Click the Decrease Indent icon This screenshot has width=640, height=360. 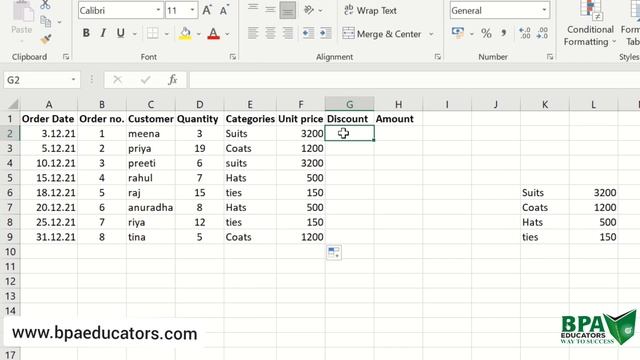click(308, 33)
